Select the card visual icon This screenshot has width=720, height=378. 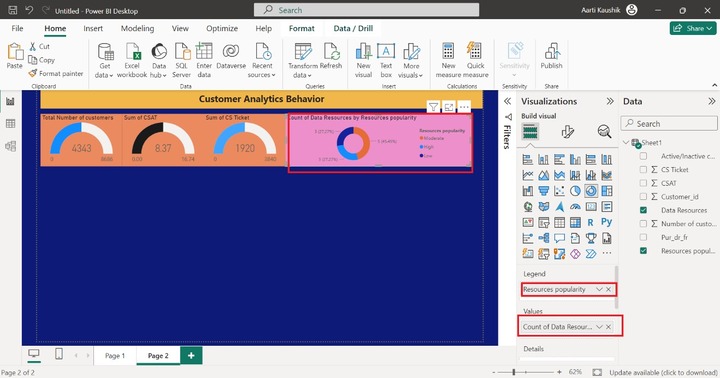591,207
